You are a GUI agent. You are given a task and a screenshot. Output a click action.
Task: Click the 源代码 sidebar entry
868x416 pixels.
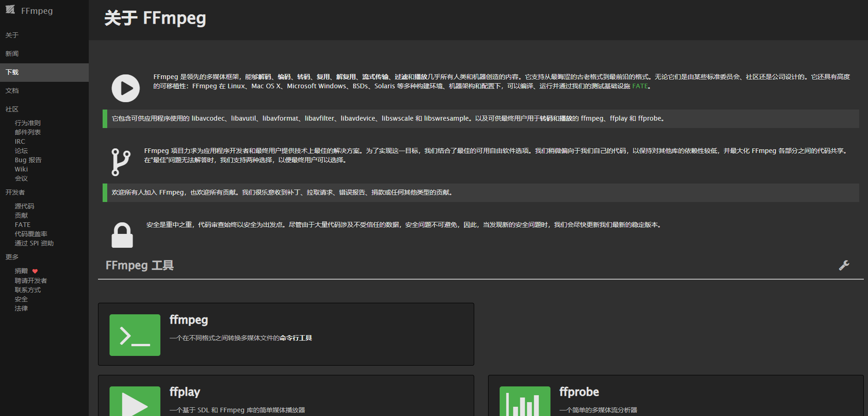[24, 206]
